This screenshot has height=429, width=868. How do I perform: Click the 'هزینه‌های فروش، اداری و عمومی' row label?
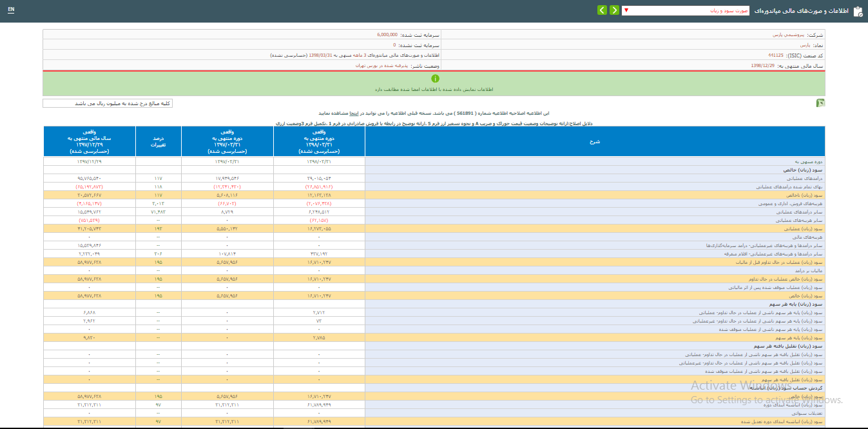click(x=792, y=203)
